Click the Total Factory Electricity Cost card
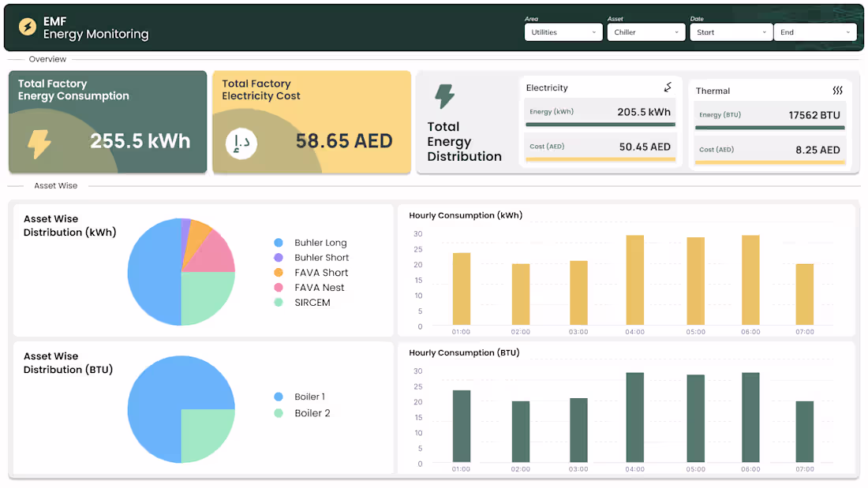Screen dimensions: 868x488 (312, 122)
